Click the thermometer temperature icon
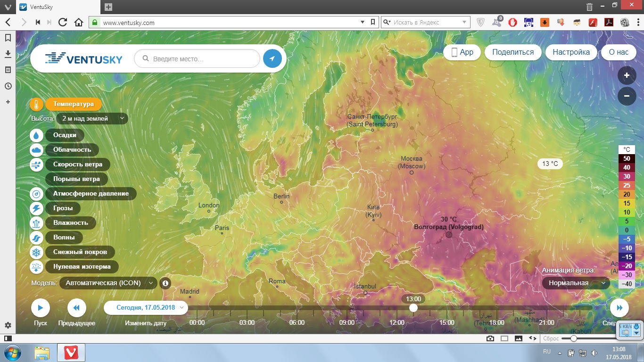The image size is (644, 362). click(x=36, y=105)
